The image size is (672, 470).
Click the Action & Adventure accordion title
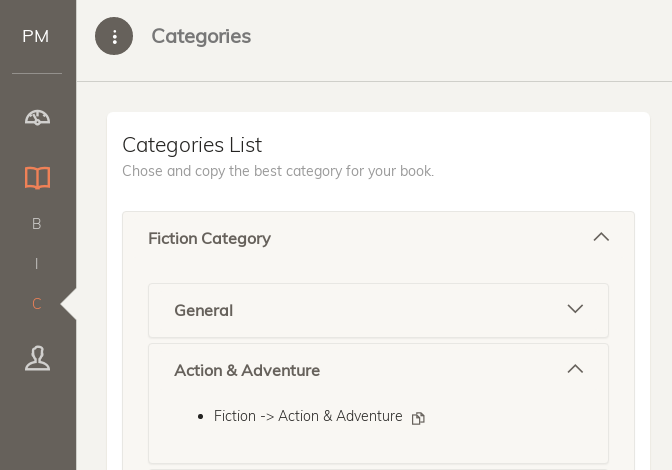[x=247, y=371]
